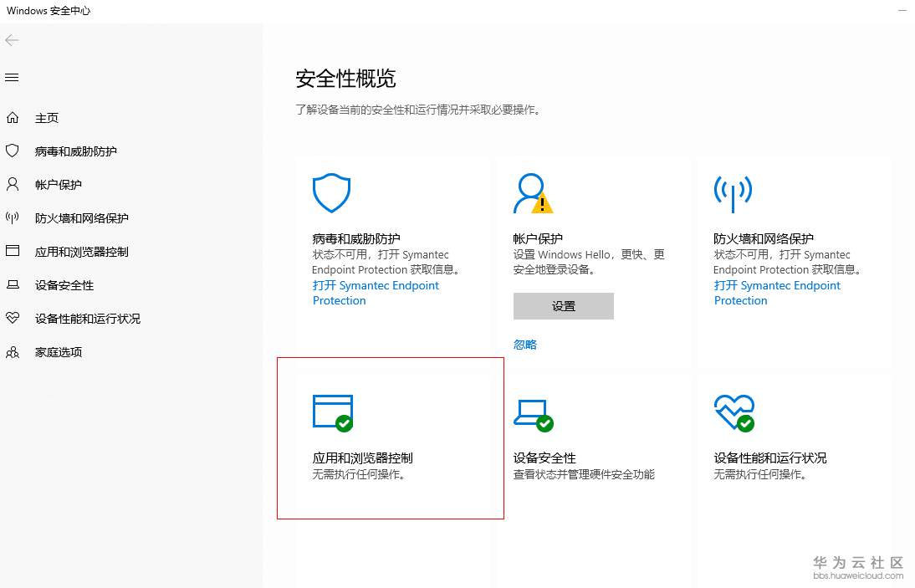
Task: Click the 帐户保护 card title
Action: [x=538, y=238]
